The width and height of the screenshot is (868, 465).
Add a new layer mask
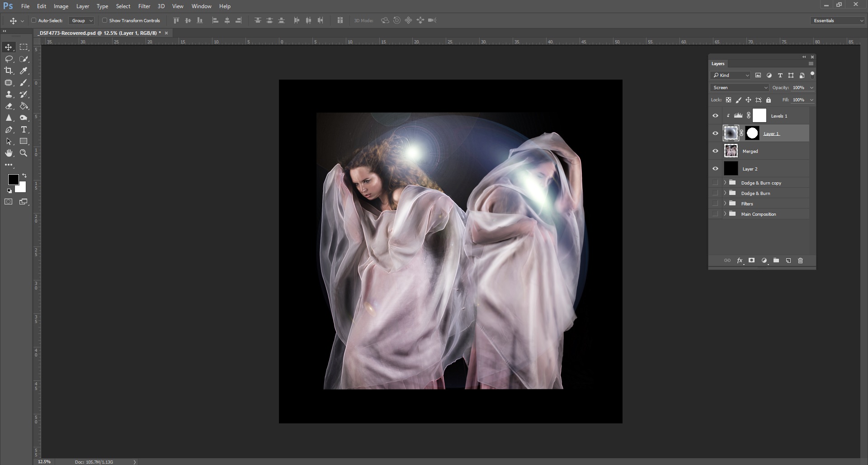click(751, 261)
